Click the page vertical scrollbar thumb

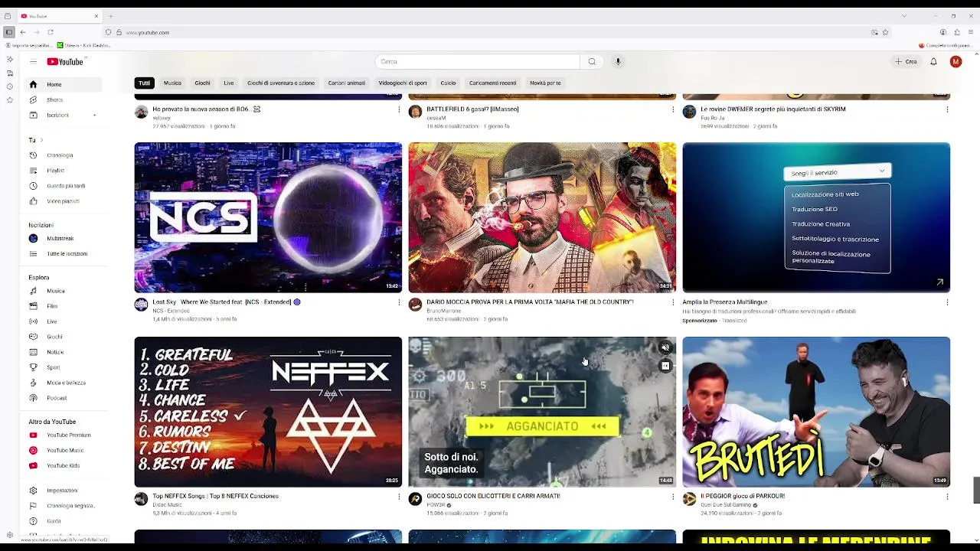click(976, 491)
